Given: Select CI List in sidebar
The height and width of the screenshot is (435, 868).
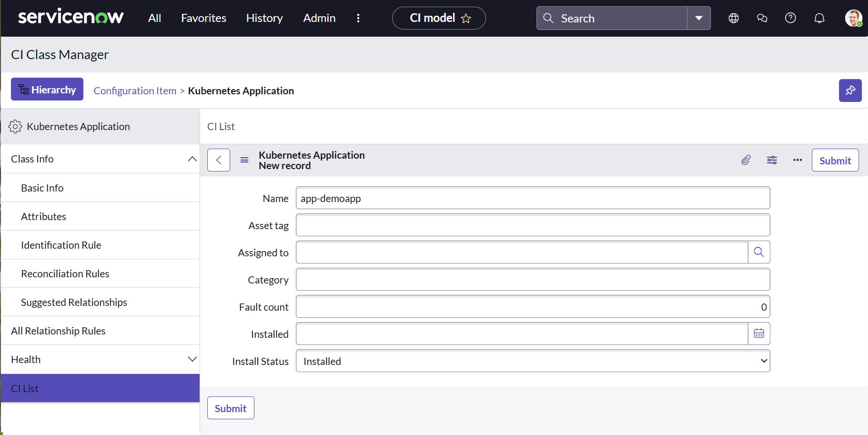Looking at the screenshot, I should pyautogui.click(x=100, y=388).
